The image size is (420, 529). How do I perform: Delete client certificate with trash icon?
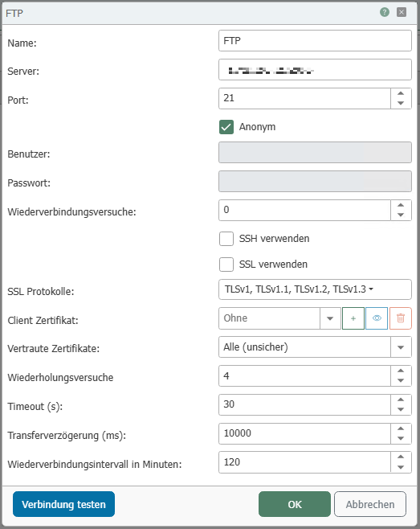401,318
